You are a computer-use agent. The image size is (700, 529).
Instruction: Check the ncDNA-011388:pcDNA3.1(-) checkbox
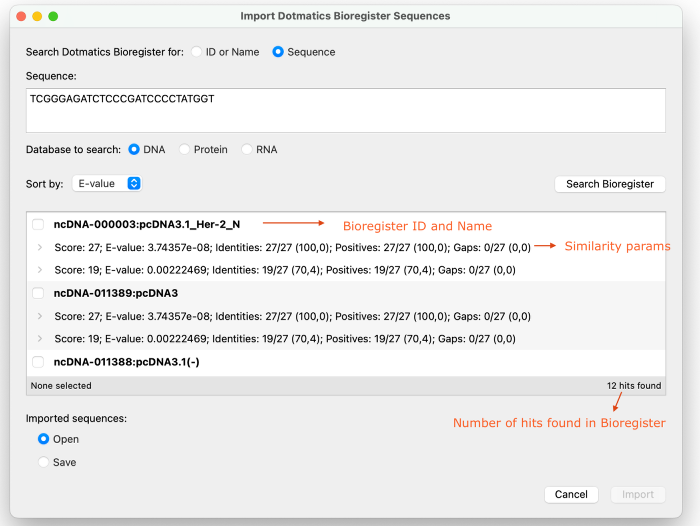click(x=38, y=362)
